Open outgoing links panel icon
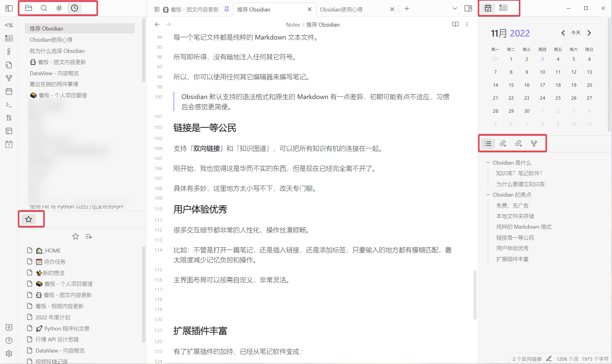This screenshot has height=364, width=612. pyautogui.click(x=518, y=143)
